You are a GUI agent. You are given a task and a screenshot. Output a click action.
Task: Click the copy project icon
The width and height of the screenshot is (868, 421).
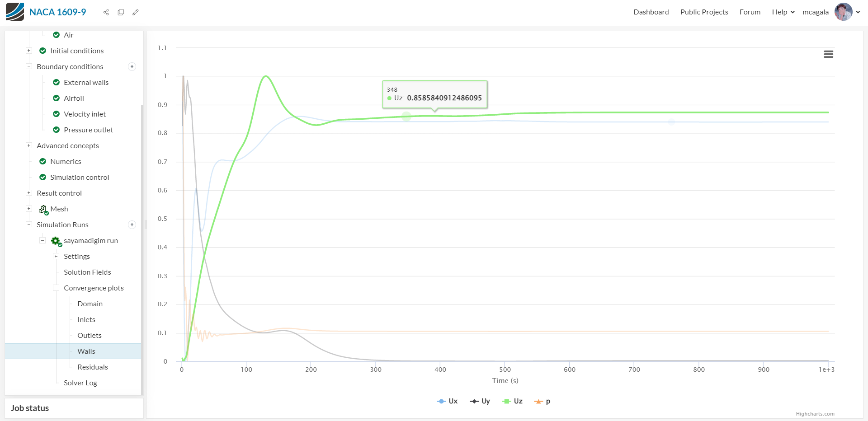(x=121, y=12)
